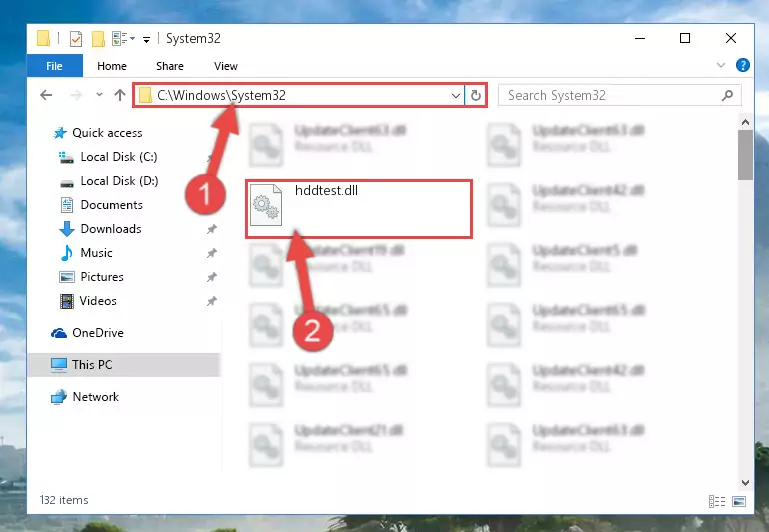Open the Customize Quick Access Toolbar arrow
769x532 pixels.
pos(146,39)
